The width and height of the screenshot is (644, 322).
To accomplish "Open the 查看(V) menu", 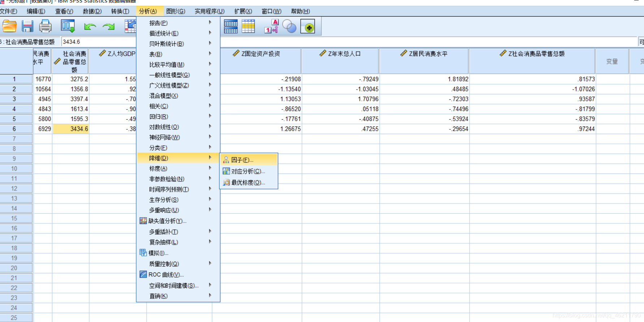I will 64,11.
